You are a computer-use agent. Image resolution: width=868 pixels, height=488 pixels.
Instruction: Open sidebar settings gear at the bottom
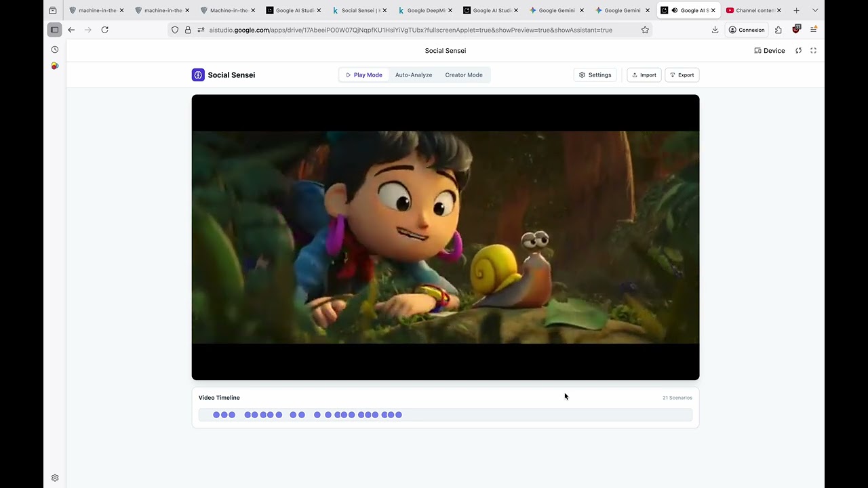(55, 478)
